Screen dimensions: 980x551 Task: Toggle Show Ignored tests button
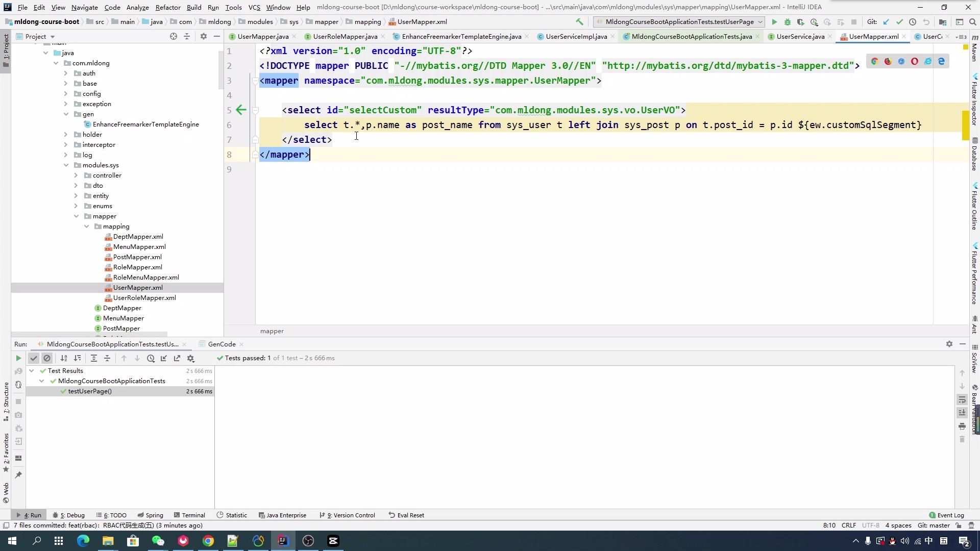click(47, 358)
